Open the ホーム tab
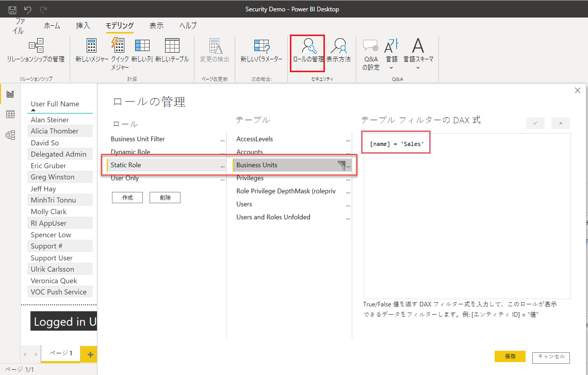The image size is (588, 375). point(52,26)
